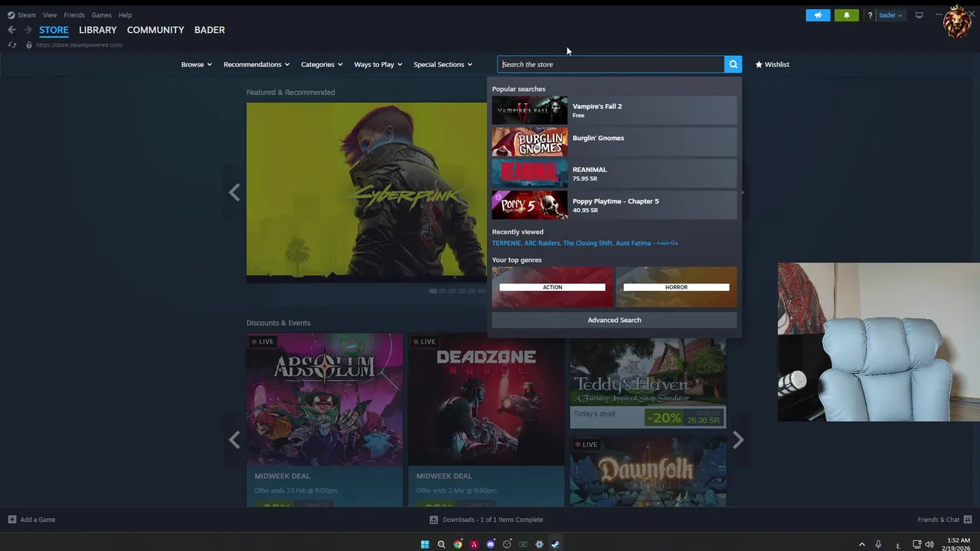Open recently viewed Aunt Fatima link

647,243
